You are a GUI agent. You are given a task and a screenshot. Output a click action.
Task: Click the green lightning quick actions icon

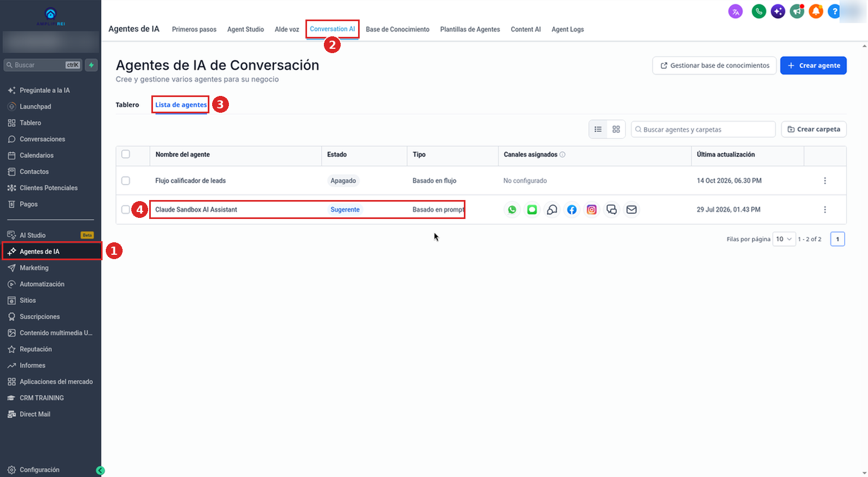[91, 65]
